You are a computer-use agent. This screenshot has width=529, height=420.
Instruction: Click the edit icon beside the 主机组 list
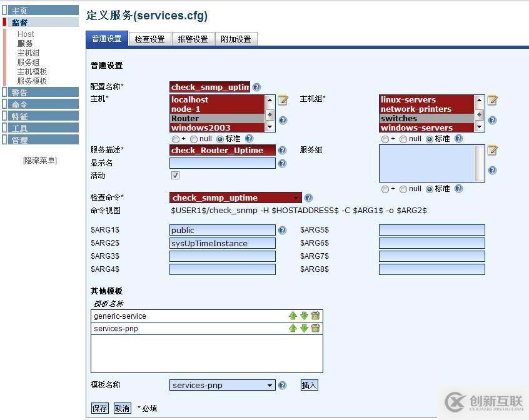[x=492, y=100]
